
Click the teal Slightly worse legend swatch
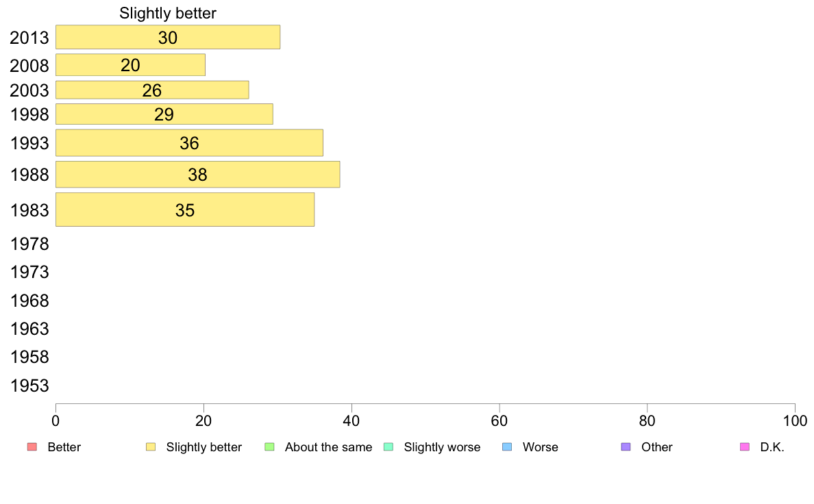388,447
